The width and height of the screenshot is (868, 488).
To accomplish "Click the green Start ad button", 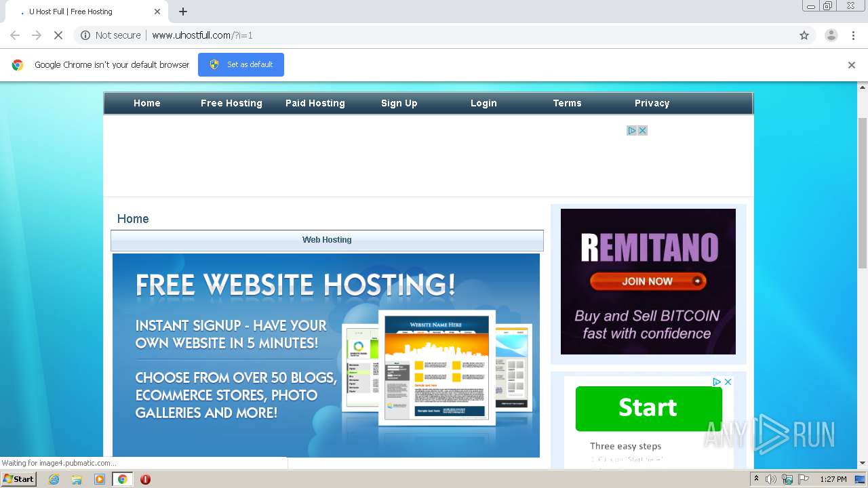I will click(648, 408).
